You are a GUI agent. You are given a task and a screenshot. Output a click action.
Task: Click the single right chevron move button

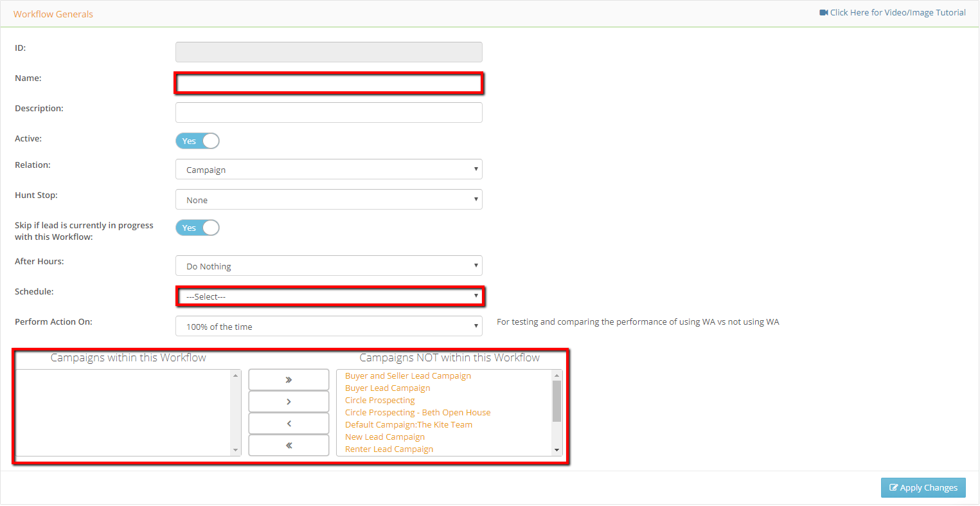pos(289,402)
